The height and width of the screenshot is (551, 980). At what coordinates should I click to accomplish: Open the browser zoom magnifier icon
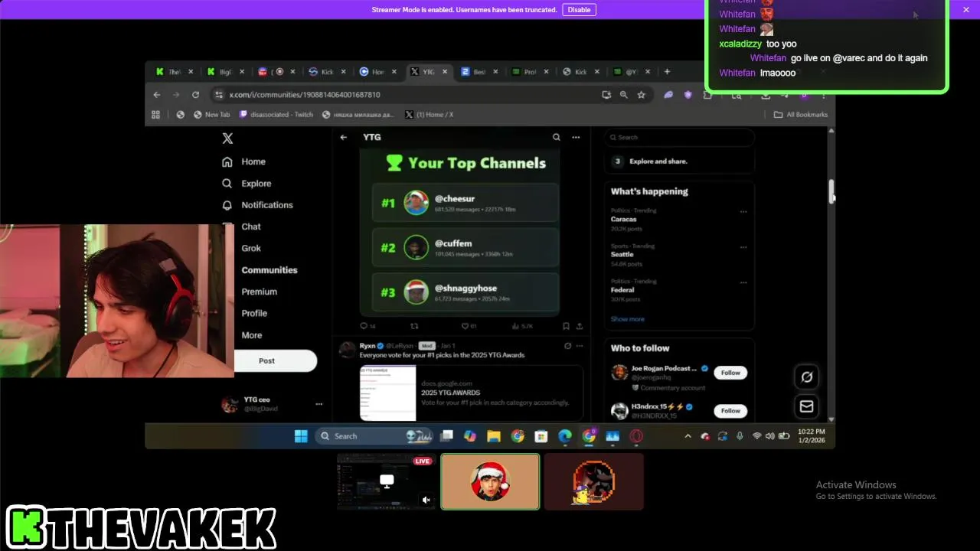[623, 95]
